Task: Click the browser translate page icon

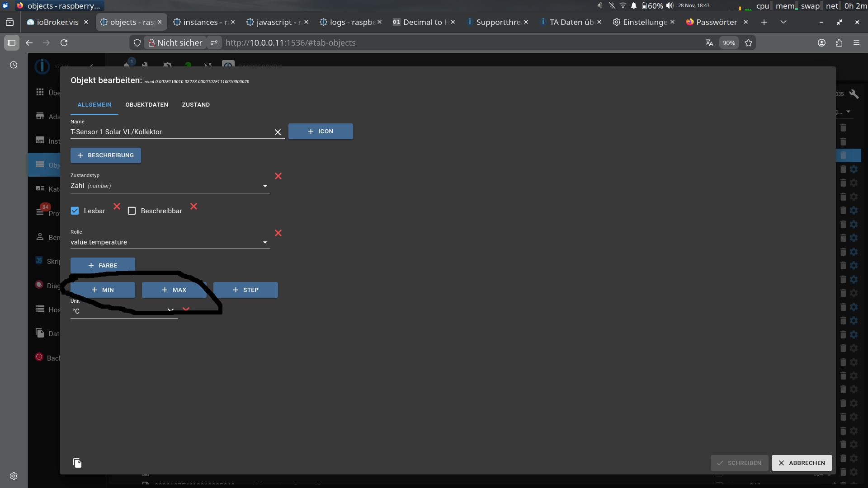Action: (x=709, y=42)
